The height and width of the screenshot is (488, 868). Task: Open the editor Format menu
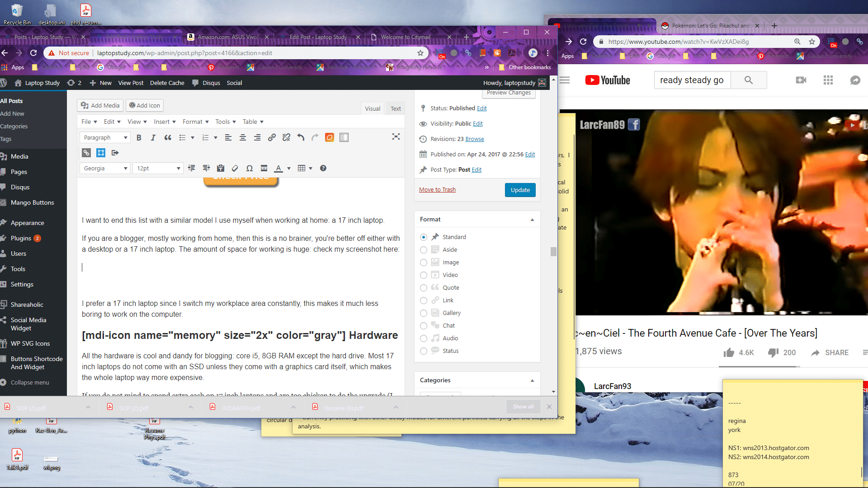[195, 122]
